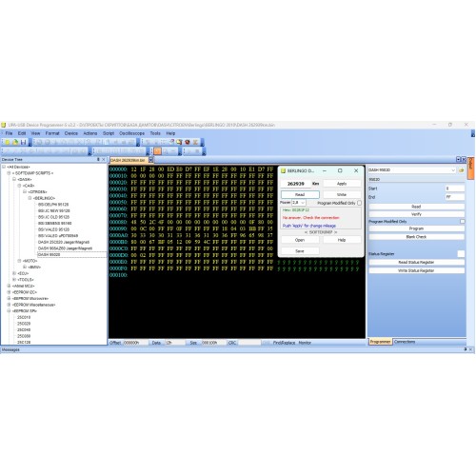The height and width of the screenshot is (476, 476).
Task: Click the yellow document icon left of red icon
Action: pyautogui.click(x=180, y=142)
